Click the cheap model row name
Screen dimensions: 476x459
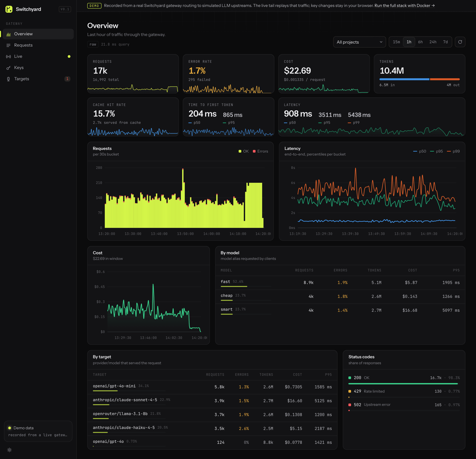tap(227, 296)
